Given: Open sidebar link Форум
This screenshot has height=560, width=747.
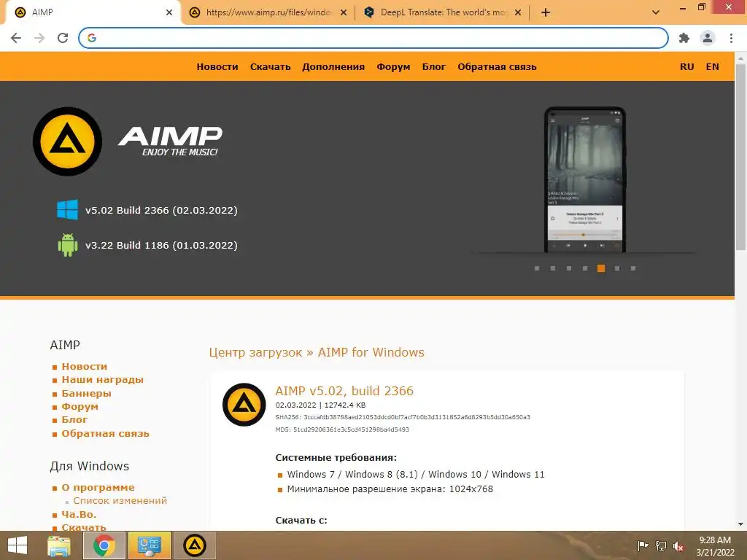Looking at the screenshot, I should pyautogui.click(x=80, y=407).
